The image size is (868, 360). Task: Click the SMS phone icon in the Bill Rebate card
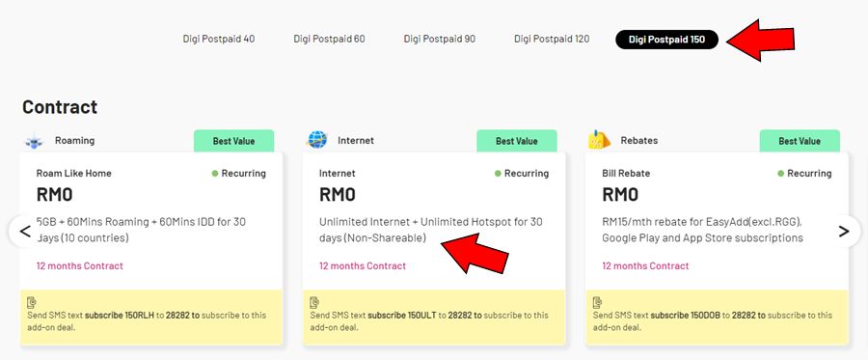(597, 302)
